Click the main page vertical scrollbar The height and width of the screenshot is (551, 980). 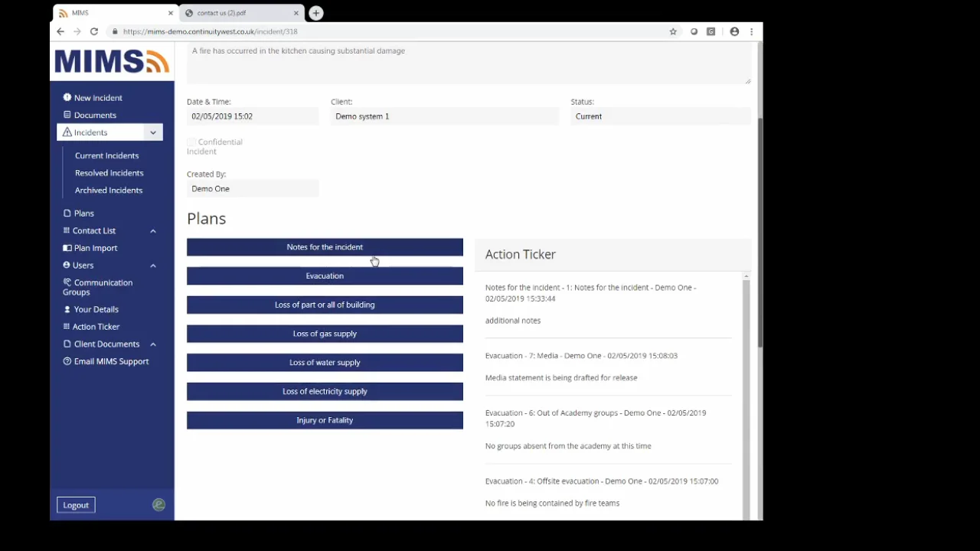[x=759, y=233]
